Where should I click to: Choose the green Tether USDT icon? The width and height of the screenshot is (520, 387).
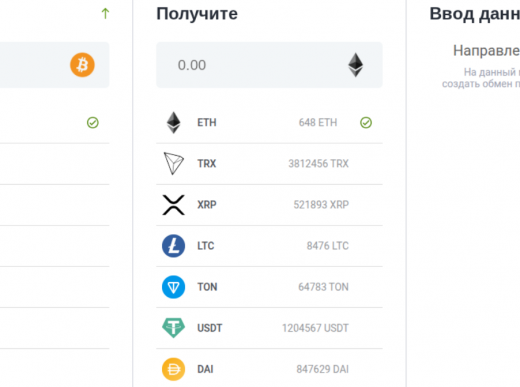coord(173,328)
